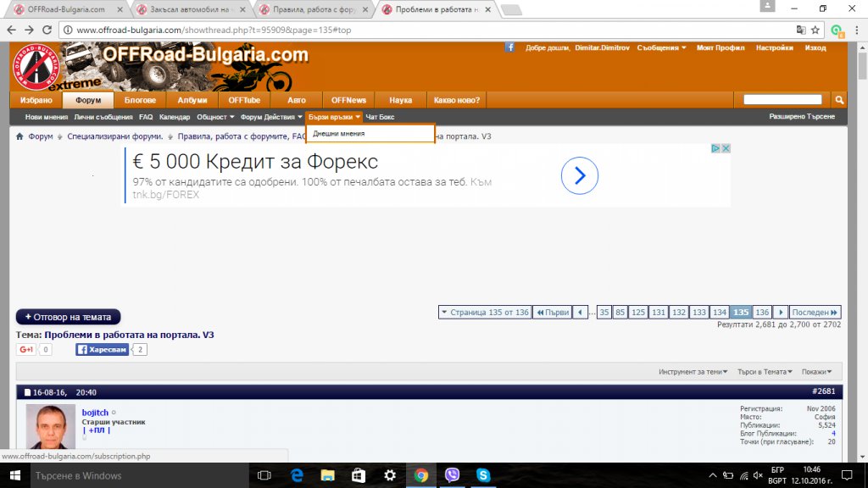
Task: Click the Отговор на темата button
Action: (68, 317)
